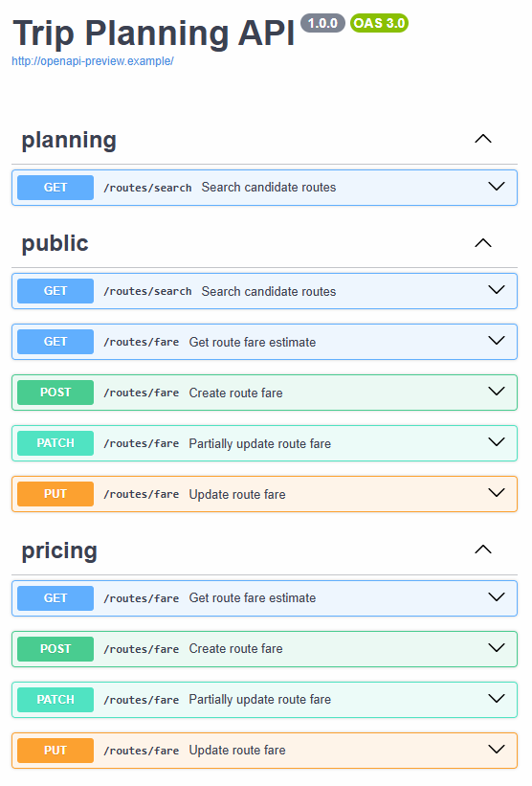This screenshot has height=786, width=532.
Task: Click public 'Search candidate routes' summary
Action: coord(269,292)
